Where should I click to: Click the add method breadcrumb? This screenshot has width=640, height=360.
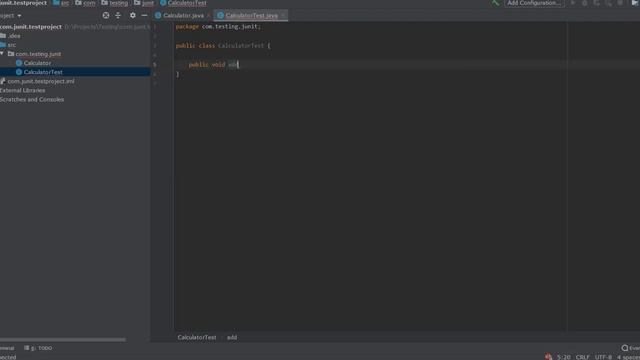point(232,338)
